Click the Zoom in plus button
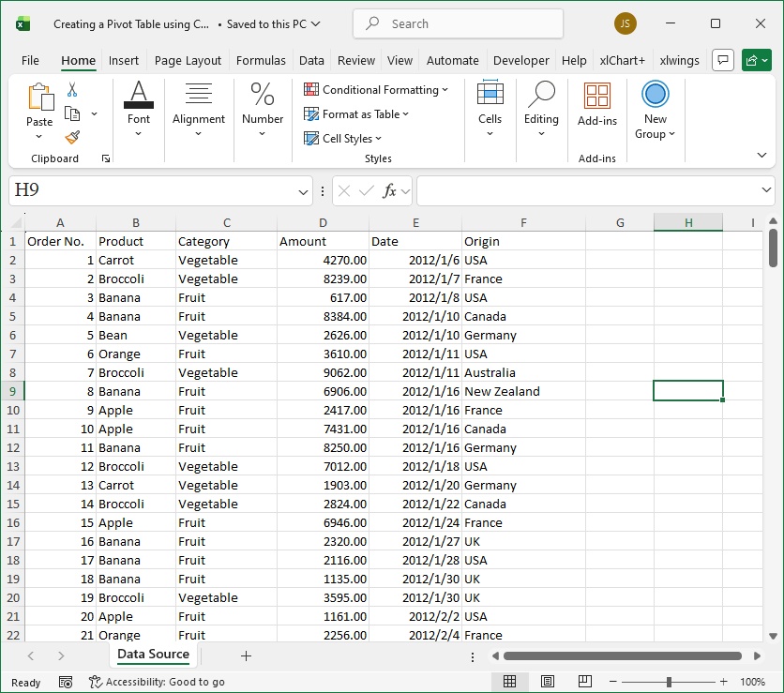The image size is (784, 693). (723, 682)
